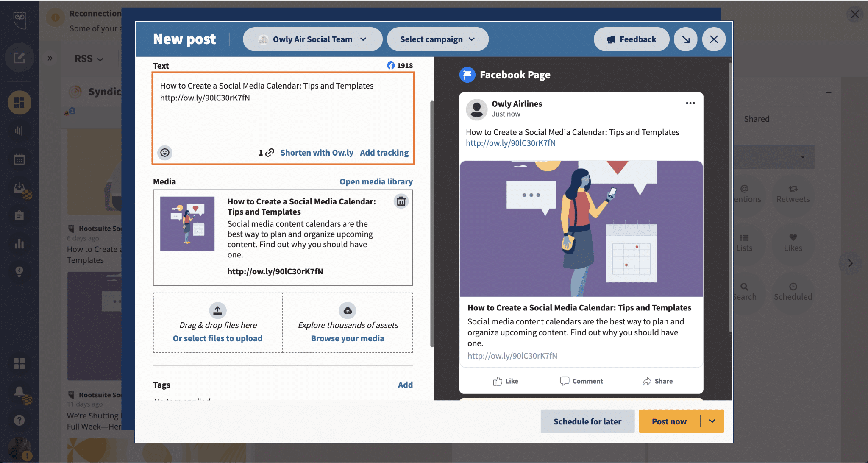Click the ow.ly link in preview post text
This screenshot has width=868, height=463.
click(511, 143)
